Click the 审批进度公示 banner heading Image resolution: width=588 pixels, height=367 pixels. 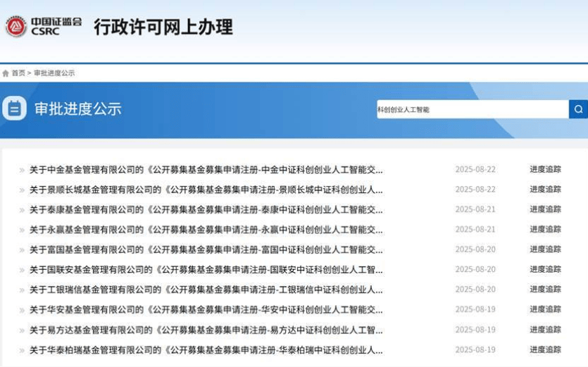click(x=78, y=108)
